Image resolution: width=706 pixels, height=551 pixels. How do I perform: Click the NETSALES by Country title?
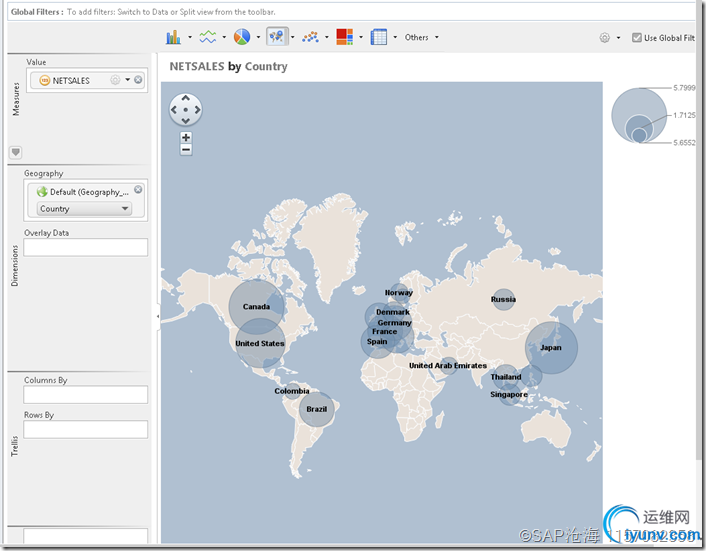pyautogui.click(x=228, y=67)
